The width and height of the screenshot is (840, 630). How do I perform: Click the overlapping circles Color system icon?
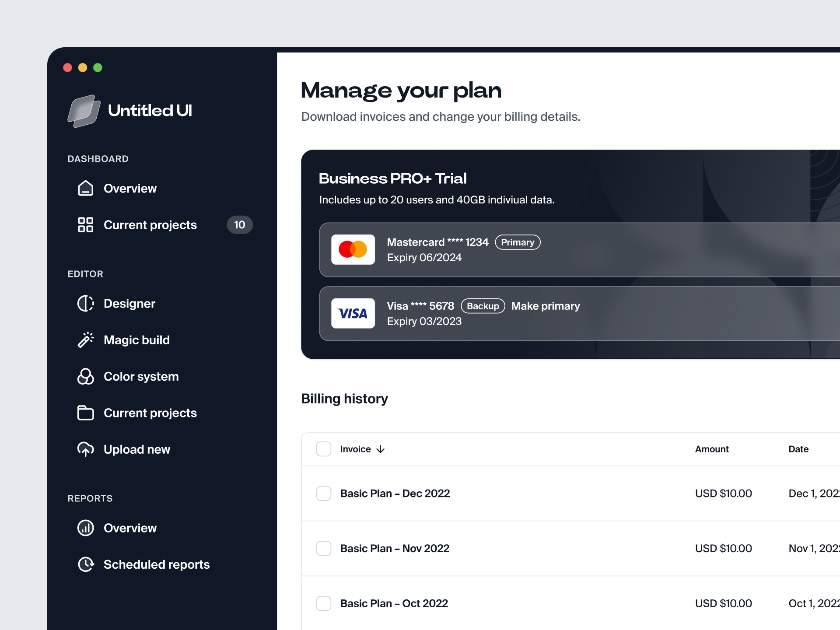click(x=86, y=376)
